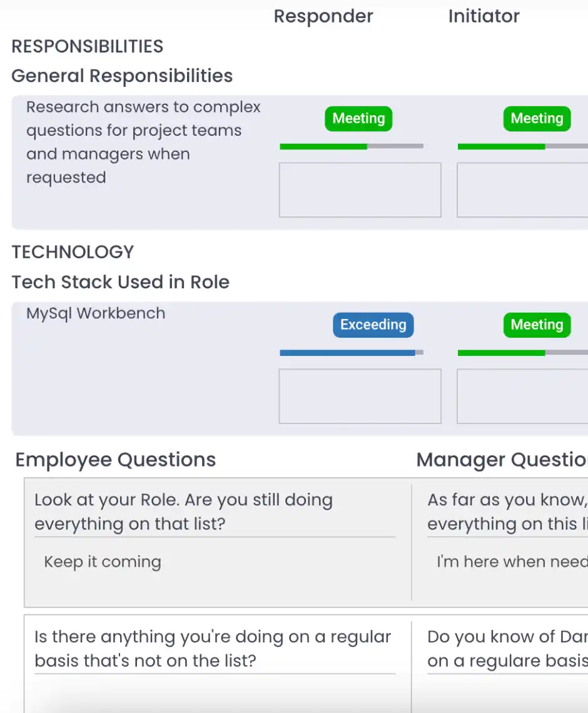Adjust the Initiator rating bar for MySql Workbench
The image size is (588, 713).
522,353
